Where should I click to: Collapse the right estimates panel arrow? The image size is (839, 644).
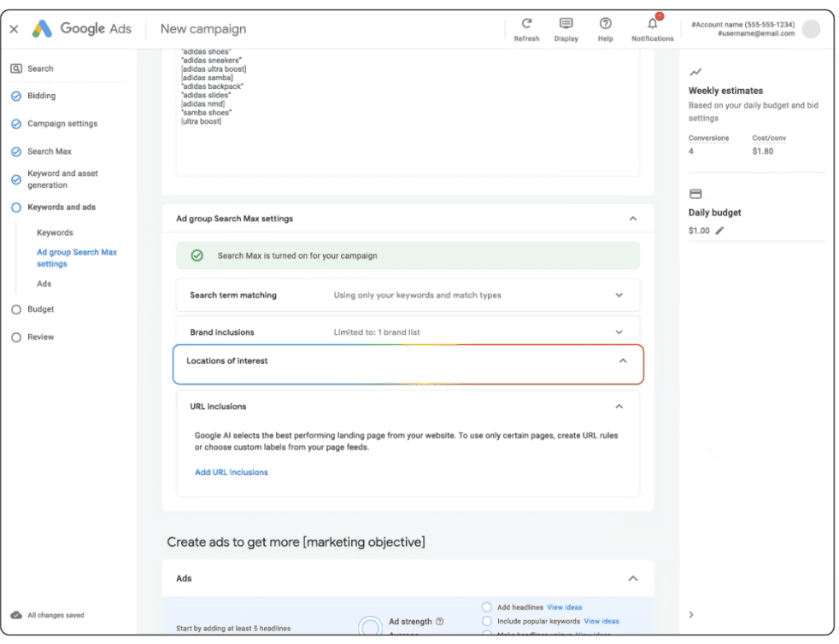point(691,615)
